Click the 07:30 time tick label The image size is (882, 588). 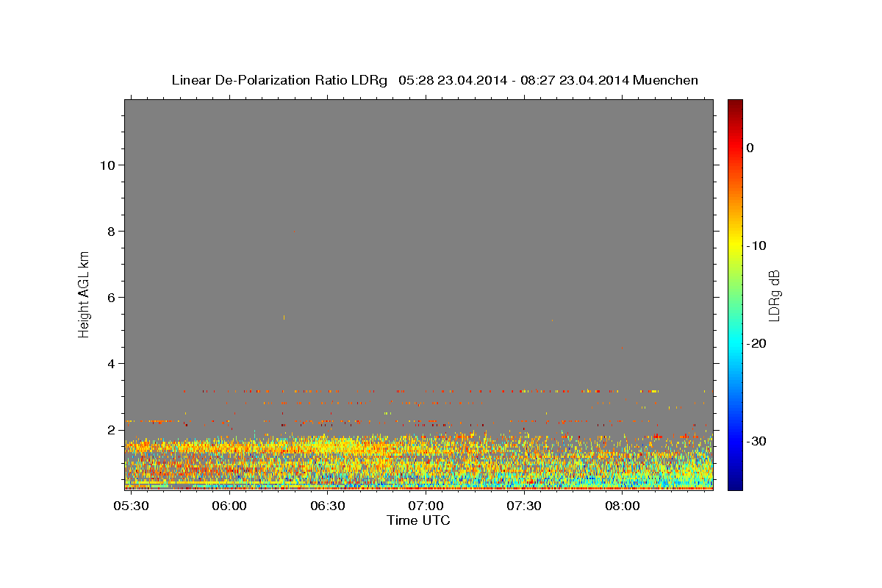(523, 506)
